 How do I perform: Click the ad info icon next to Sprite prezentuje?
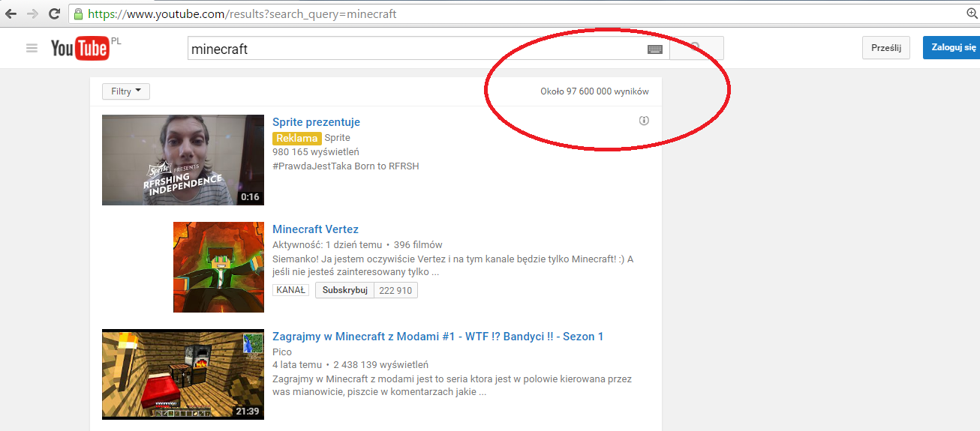point(644,121)
